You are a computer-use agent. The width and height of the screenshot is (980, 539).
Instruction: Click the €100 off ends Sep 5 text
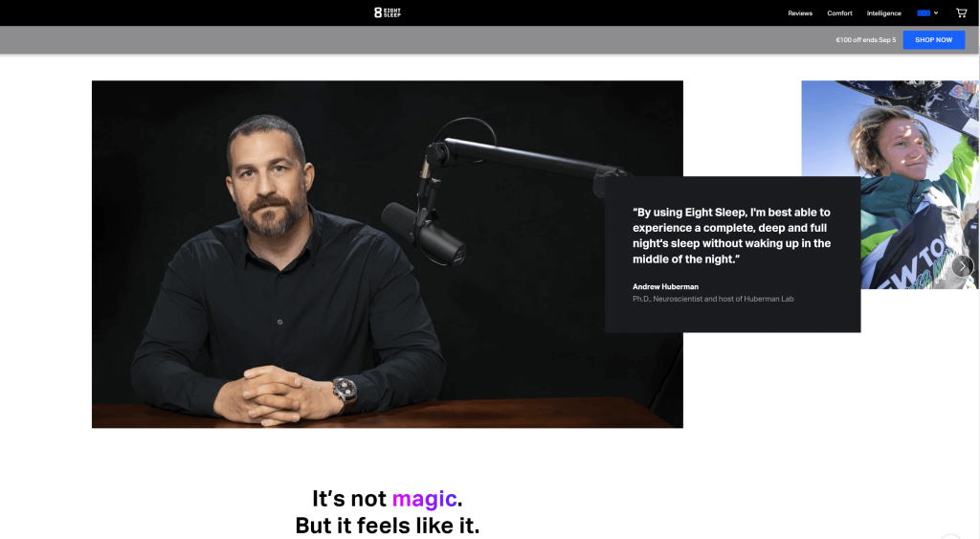pyautogui.click(x=865, y=40)
